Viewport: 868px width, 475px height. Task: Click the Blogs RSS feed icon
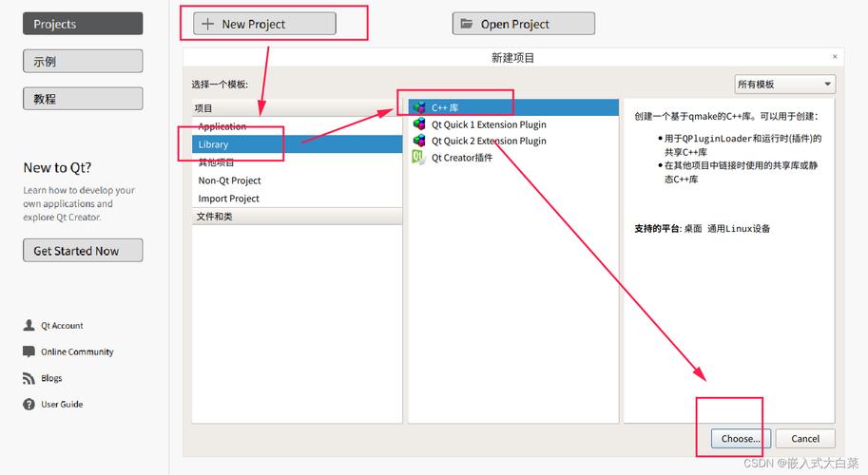(29, 378)
